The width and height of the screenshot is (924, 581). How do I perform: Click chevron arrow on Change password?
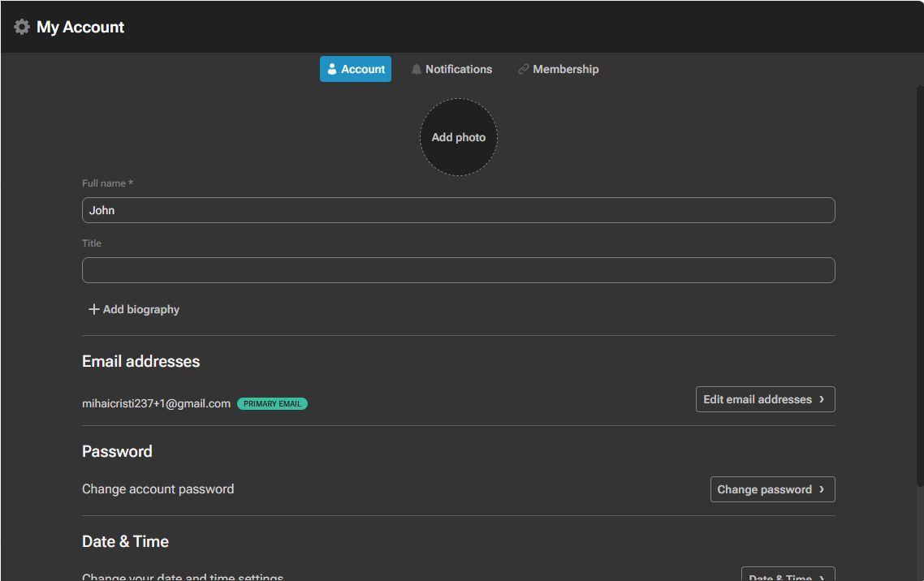(x=822, y=489)
